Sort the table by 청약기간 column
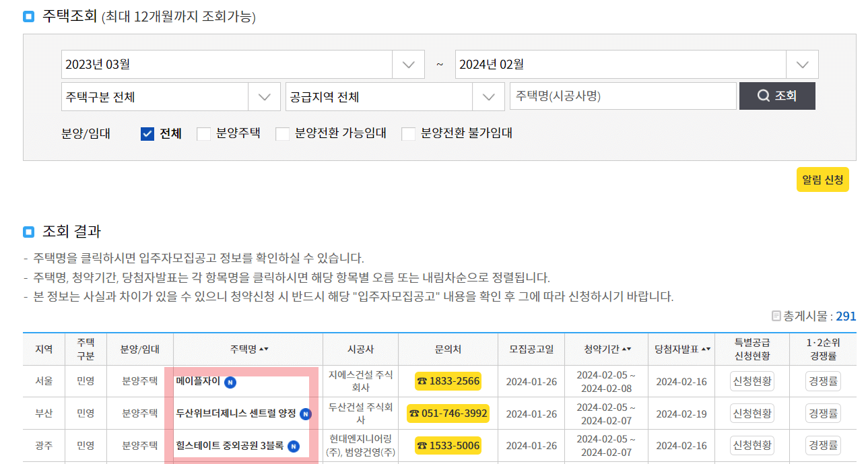Image resolution: width=868 pixels, height=464 pixels. 605,348
